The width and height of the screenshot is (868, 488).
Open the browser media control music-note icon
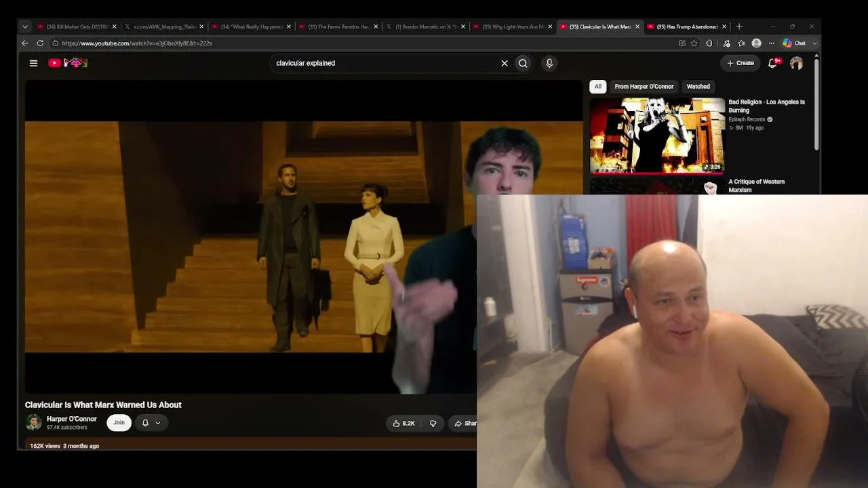point(726,43)
